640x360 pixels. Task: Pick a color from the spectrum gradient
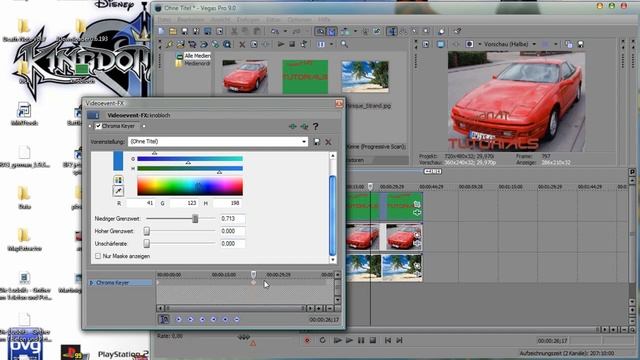click(190, 187)
